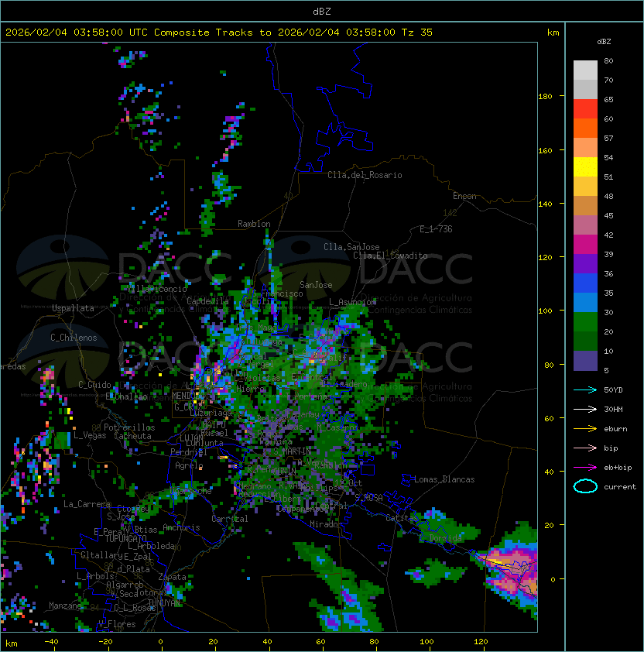Click the cyan 'current' ellipse in the legend

click(x=585, y=486)
